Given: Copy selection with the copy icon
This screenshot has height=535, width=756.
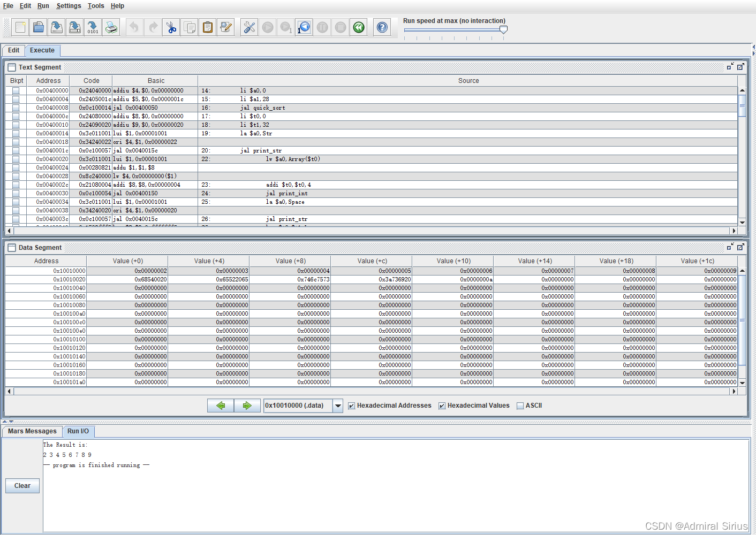Looking at the screenshot, I should tap(190, 27).
